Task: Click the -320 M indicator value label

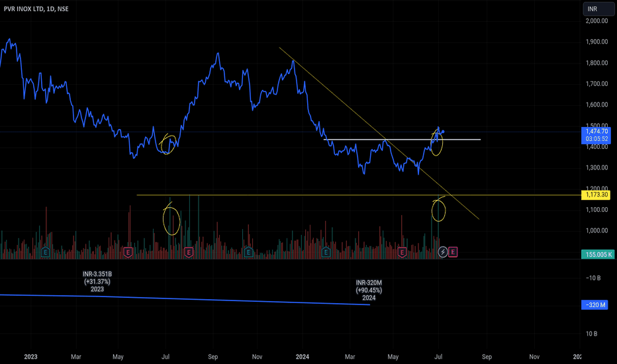Action: click(594, 305)
